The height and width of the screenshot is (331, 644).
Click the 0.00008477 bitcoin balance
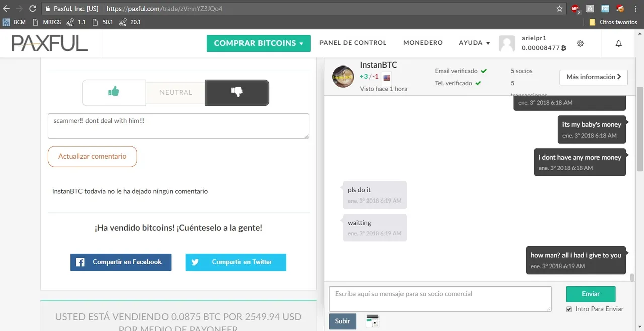[x=543, y=48]
